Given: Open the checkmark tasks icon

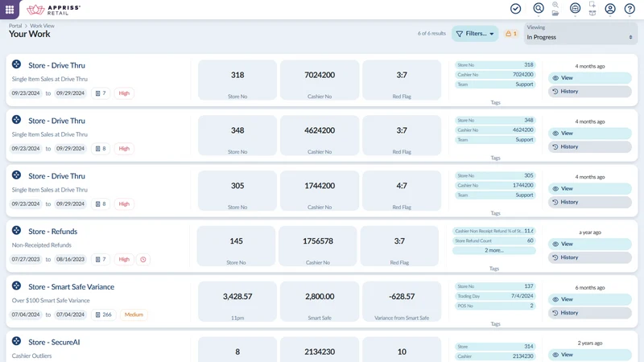Looking at the screenshot, I should click(x=515, y=9).
